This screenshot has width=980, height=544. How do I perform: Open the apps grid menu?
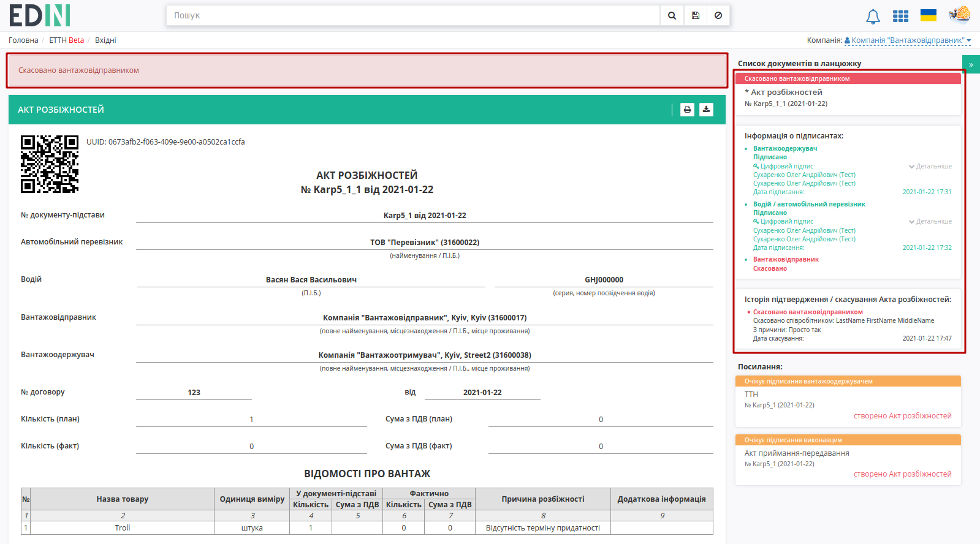(900, 16)
